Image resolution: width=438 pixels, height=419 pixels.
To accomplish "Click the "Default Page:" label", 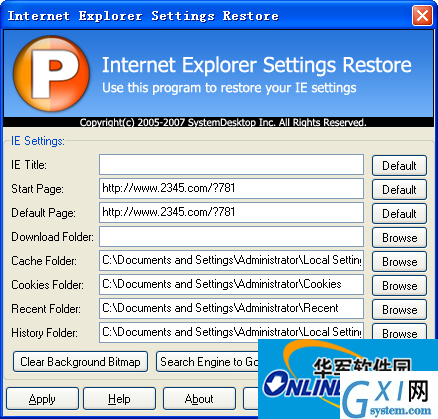I will (43, 213).
